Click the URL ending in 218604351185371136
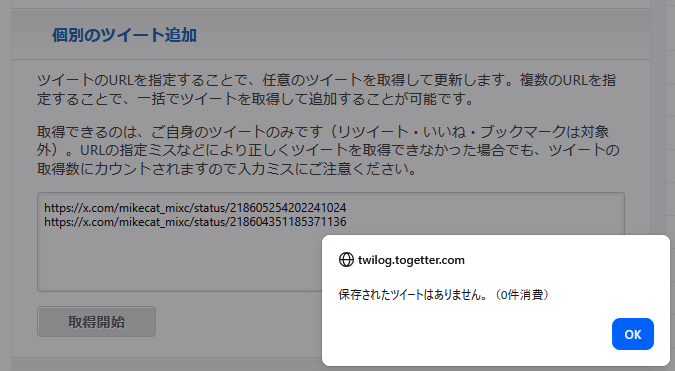Viewport: 675px width, 371px height. coord(195,222)
